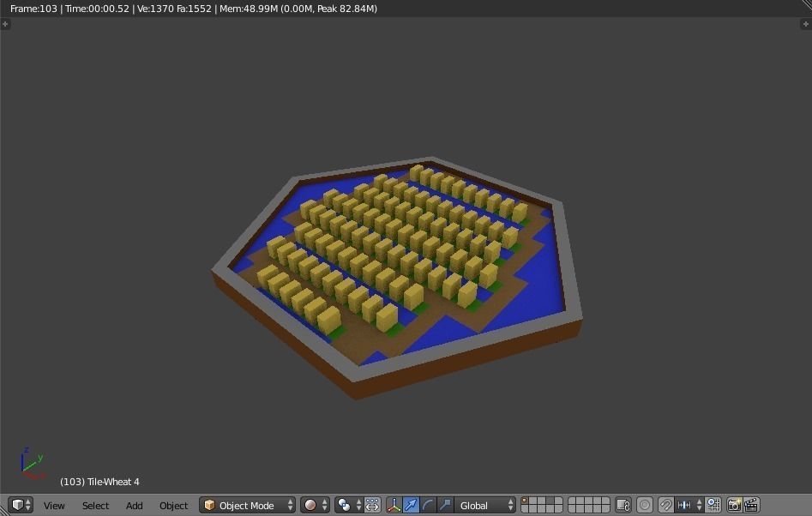Screen dimensions: 812x516
Task: Open the Object menu
Action: [x=173, y=506]
